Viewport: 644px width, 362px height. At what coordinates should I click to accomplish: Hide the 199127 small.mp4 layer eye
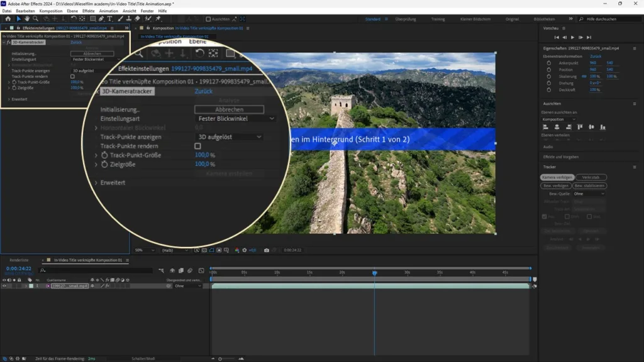coord(4,286)
